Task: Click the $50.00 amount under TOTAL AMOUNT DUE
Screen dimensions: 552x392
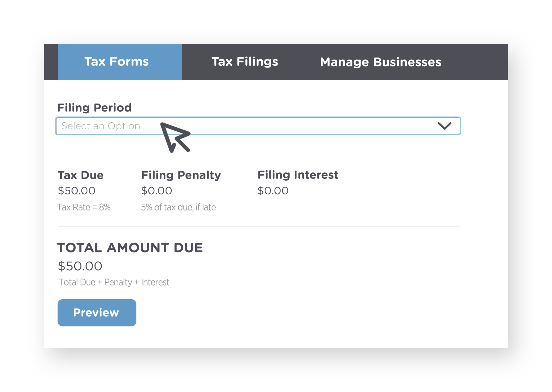Action: click(80, 266)
